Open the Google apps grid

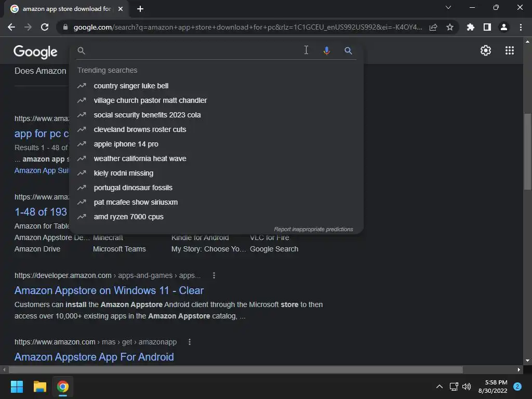pos(509,50)
